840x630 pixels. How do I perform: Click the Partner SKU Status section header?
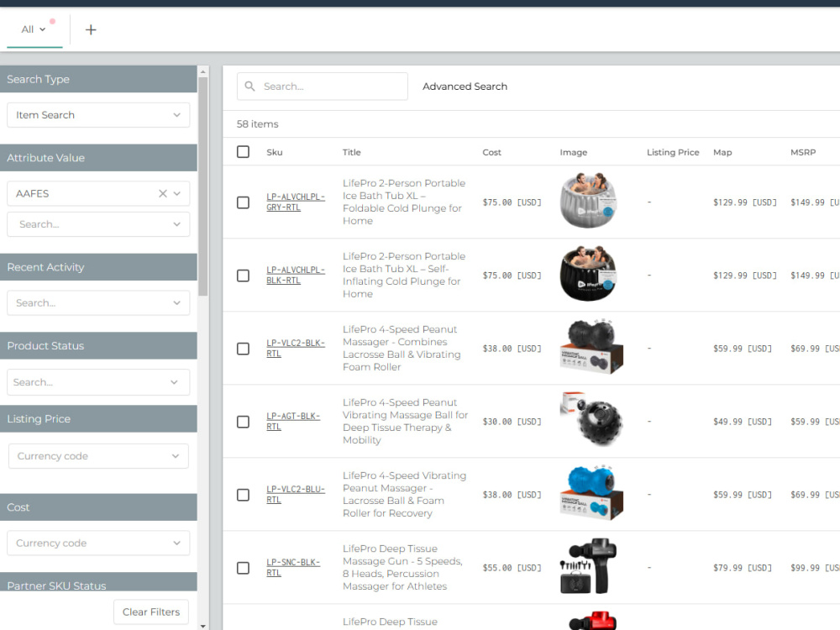click(98, 582)
